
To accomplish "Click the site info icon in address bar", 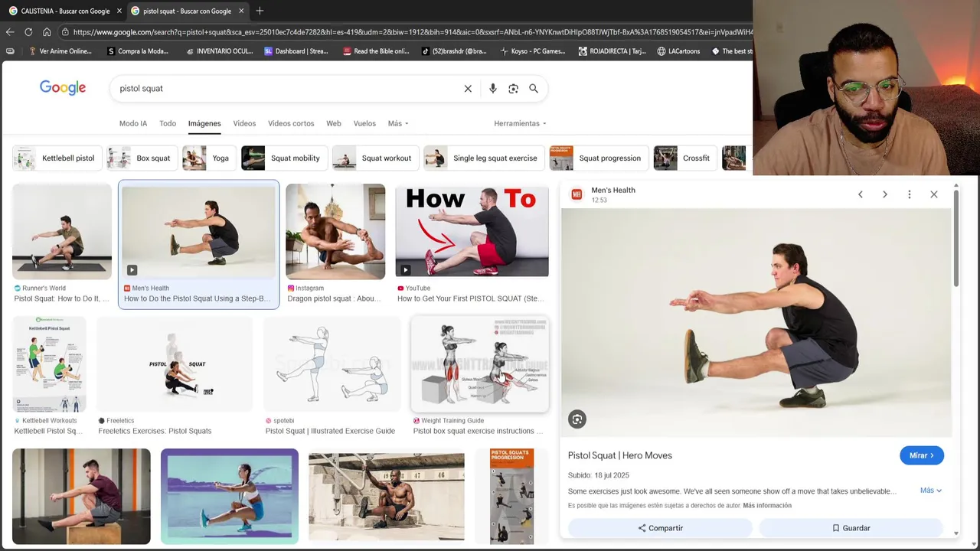I will (65, 32).
